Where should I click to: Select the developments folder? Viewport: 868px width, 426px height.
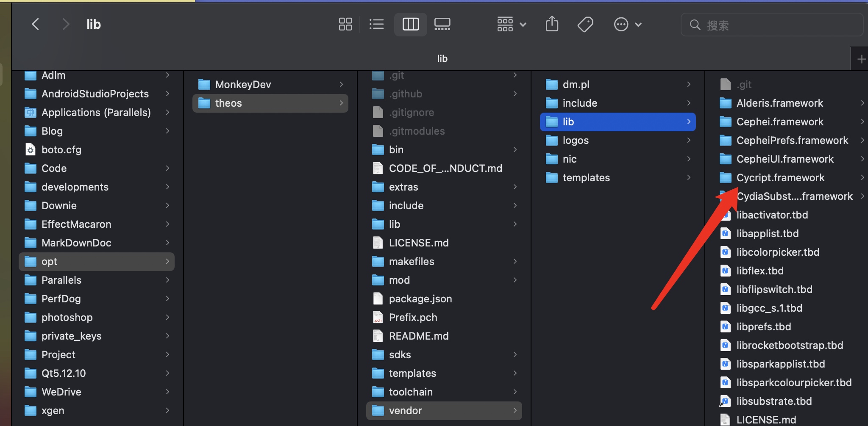point(97,187)
